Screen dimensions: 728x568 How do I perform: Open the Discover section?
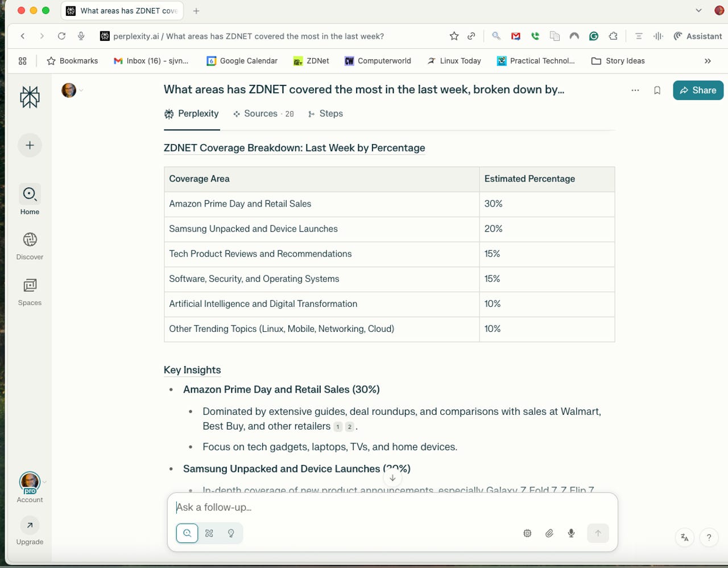tap(30, 246)
